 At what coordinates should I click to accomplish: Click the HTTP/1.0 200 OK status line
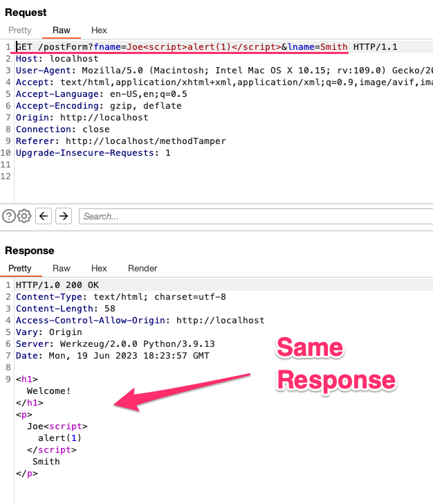point(57,285)
